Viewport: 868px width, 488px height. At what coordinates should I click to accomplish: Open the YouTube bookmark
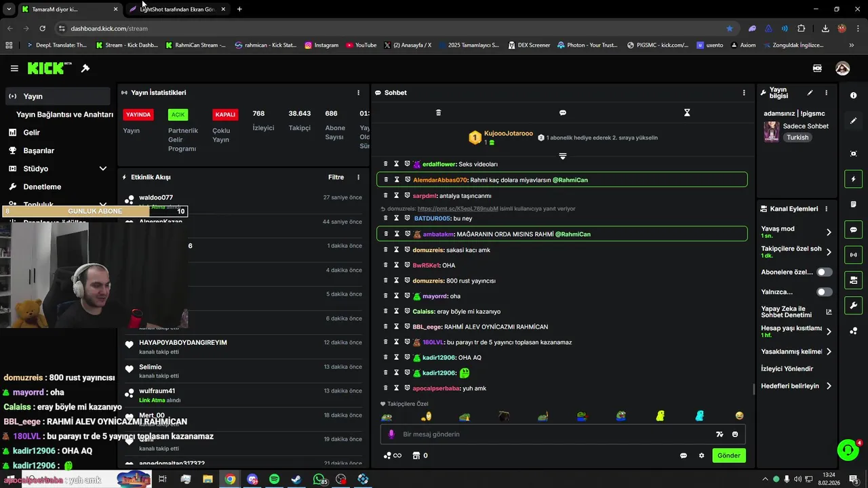point(361,45)
